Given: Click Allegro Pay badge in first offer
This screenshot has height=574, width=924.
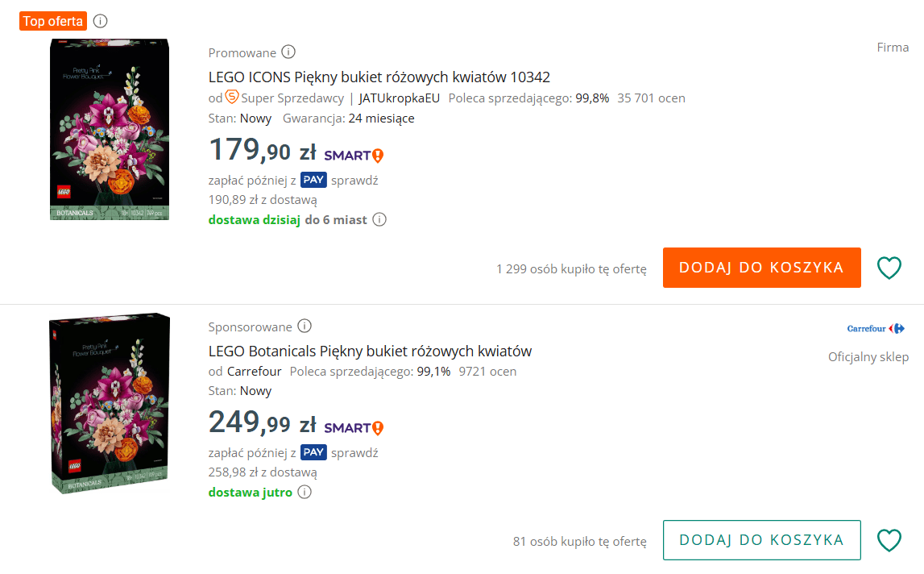Looking at the screenshot, I should tap(313, 180).
